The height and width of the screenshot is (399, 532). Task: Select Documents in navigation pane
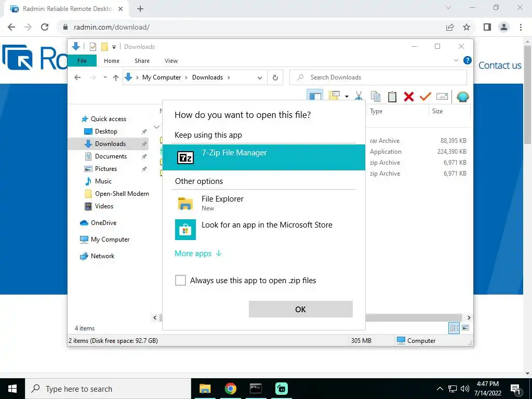(111, 156)
